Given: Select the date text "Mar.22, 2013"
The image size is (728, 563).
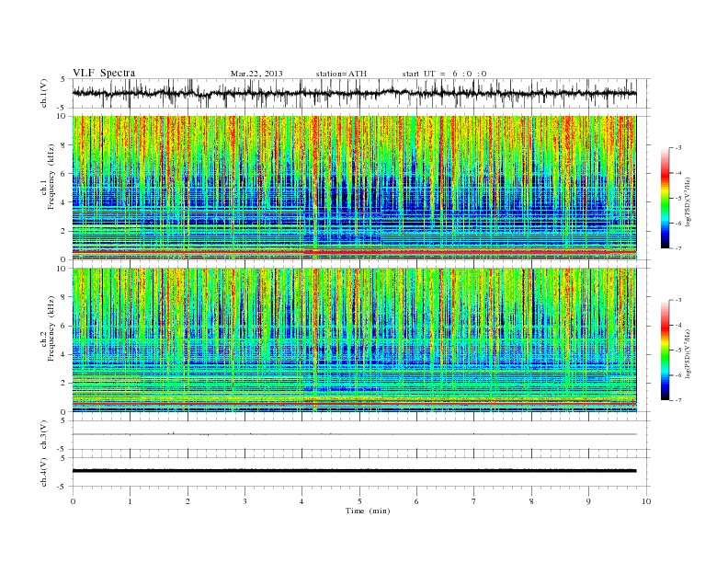Looking at the screenshot, I should [x=256, y=74].
